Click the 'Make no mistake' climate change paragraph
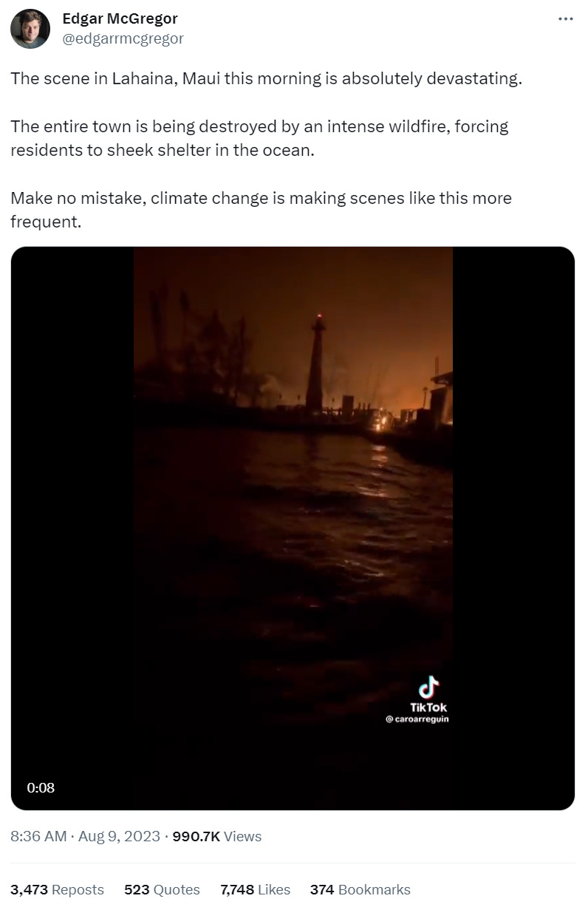588x907 pixels. (261, 210)
